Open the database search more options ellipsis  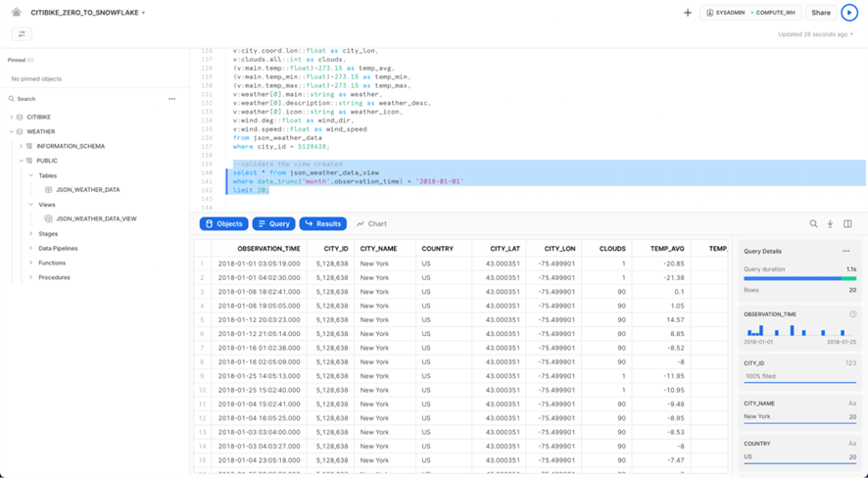(x=171, y=99)
